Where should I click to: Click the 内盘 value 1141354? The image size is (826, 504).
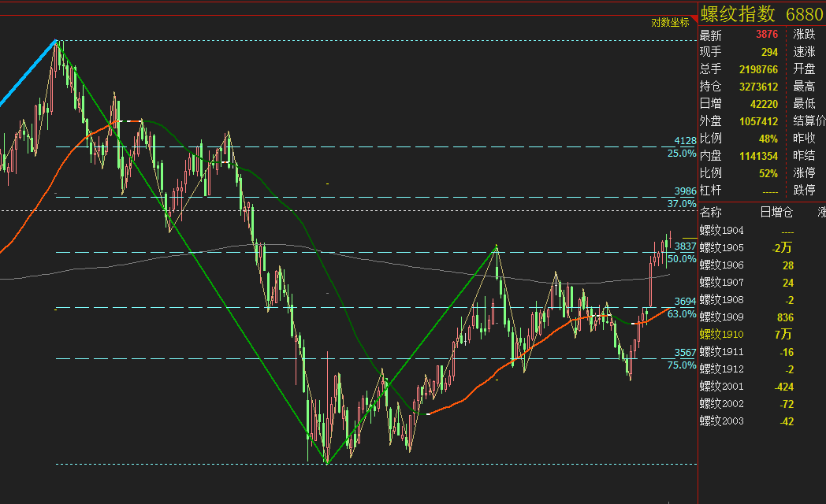[x=758, y=156]
